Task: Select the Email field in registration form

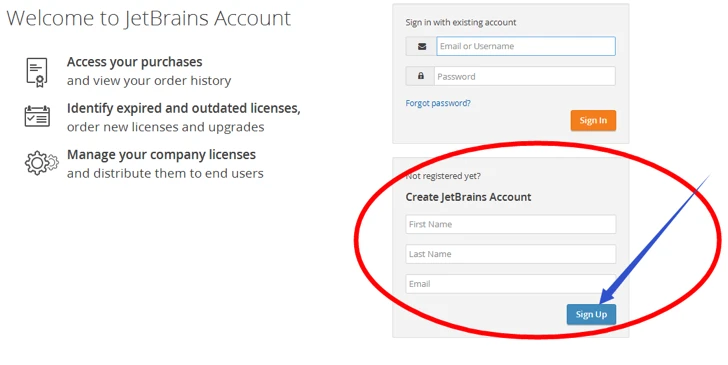Action: pos(511,284)
